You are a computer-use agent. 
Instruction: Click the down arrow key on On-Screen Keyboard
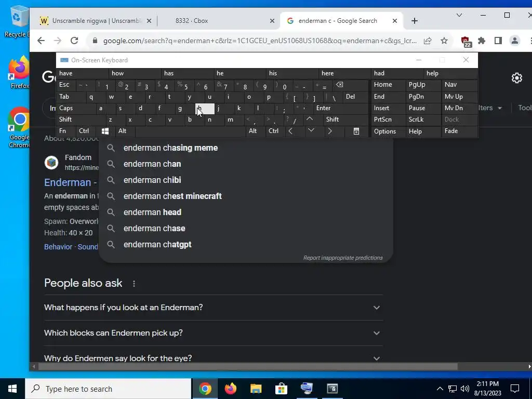point(311,131)
